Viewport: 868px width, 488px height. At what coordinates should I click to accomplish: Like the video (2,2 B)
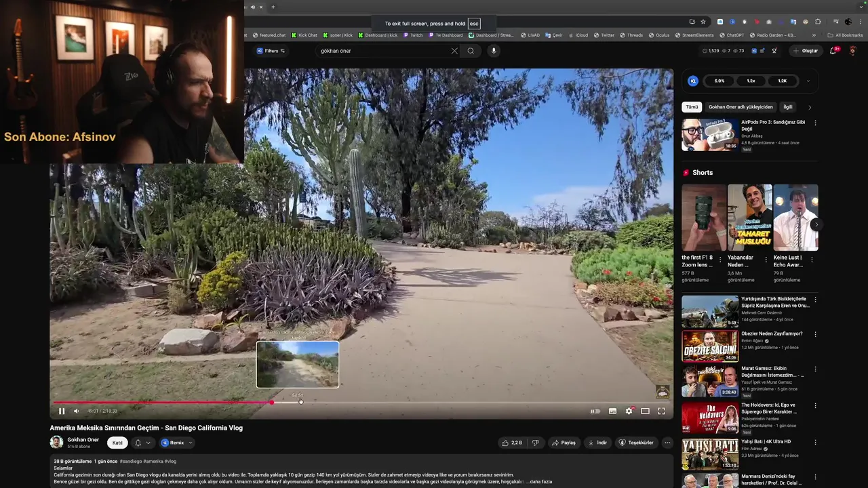pyautogui.click(x=511, y=443)
